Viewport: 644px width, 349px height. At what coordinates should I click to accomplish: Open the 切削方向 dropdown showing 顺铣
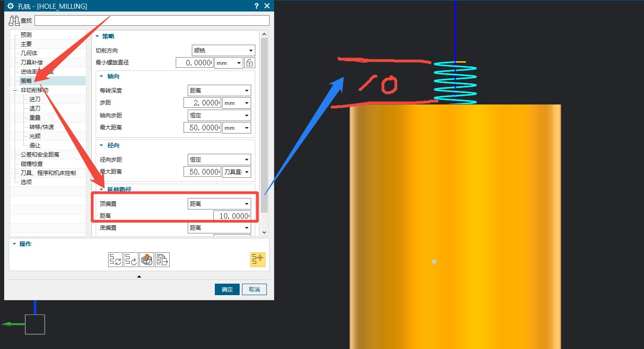point(223,50)
